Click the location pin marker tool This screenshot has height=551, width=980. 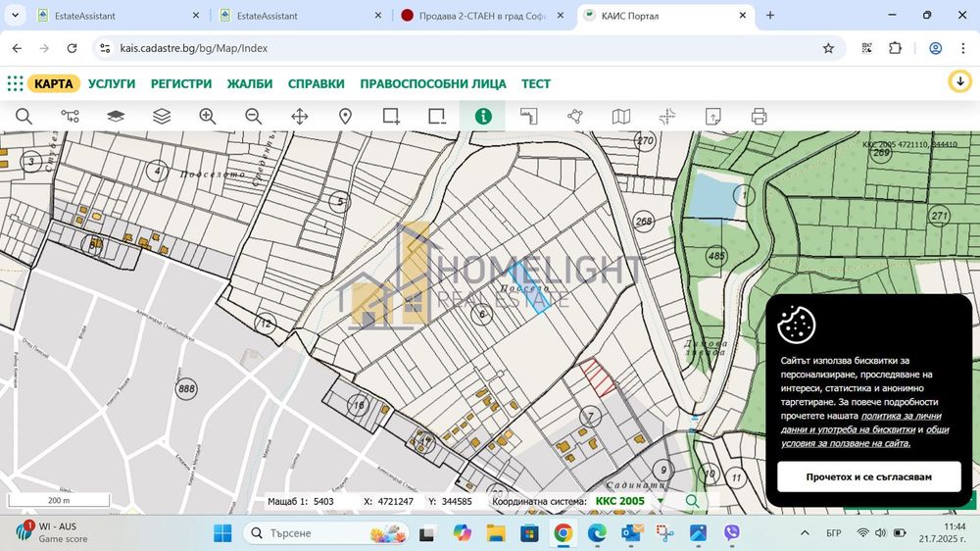[x=345, y=116]
